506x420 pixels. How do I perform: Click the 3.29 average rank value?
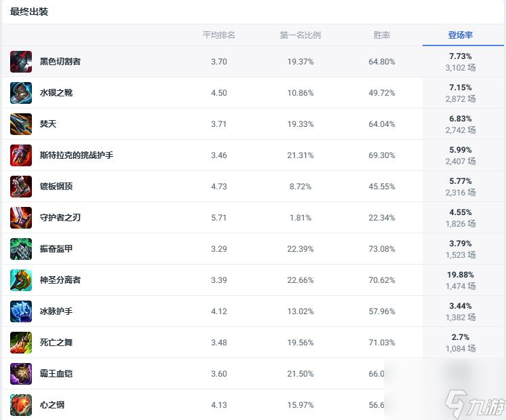pyautogui.click(x=219, y=249)
